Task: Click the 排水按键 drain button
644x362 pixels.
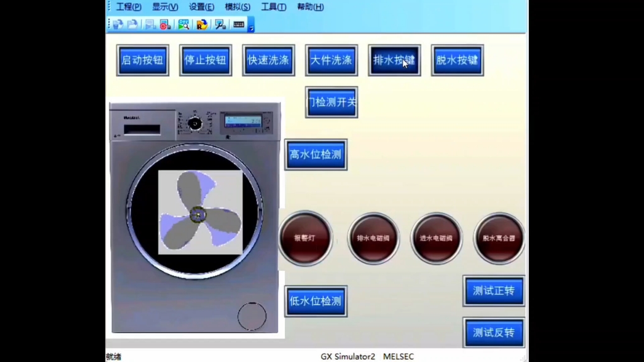Action: [394, 60]
